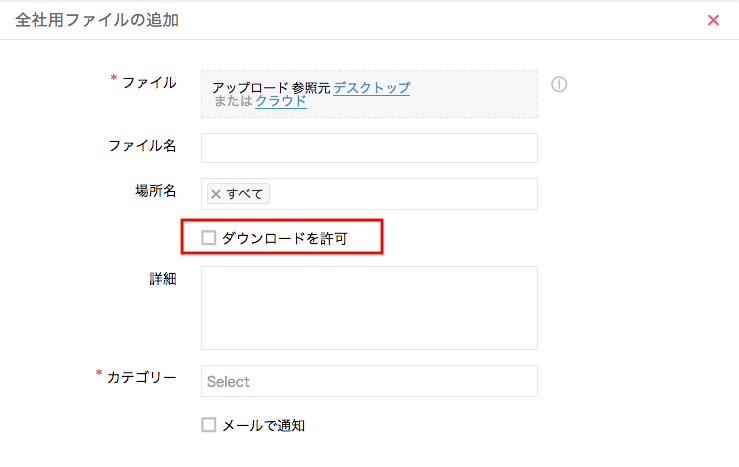
Task: Open the クラウド upload link
Action: (x=281, y=101)
